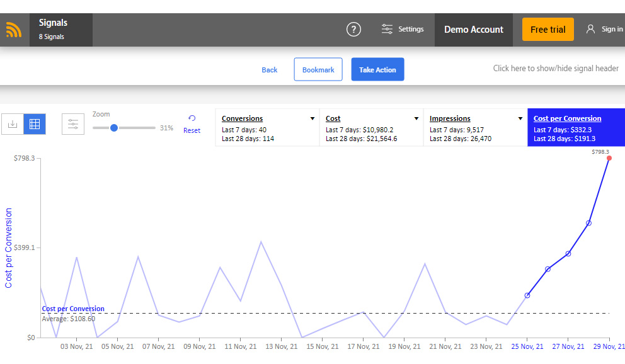Click the Reset zoom link text

click(x=192, y=130)
